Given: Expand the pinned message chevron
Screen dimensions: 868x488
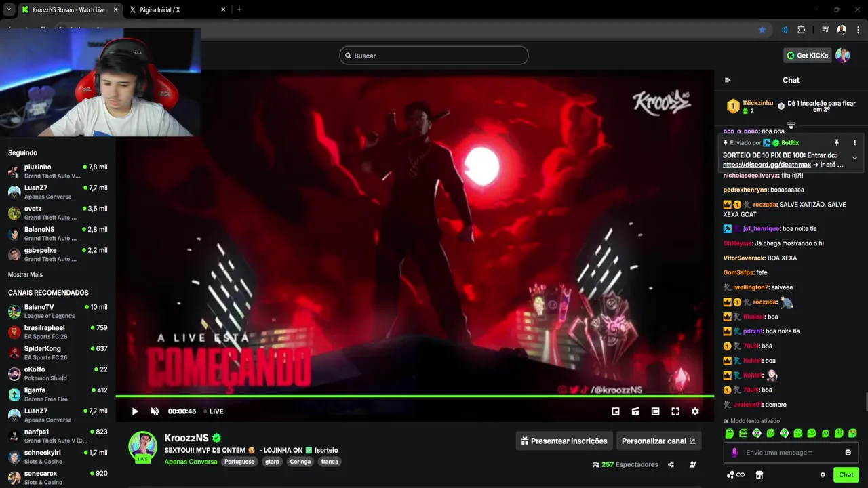Looking at the screenshot, I should point(854,158).
